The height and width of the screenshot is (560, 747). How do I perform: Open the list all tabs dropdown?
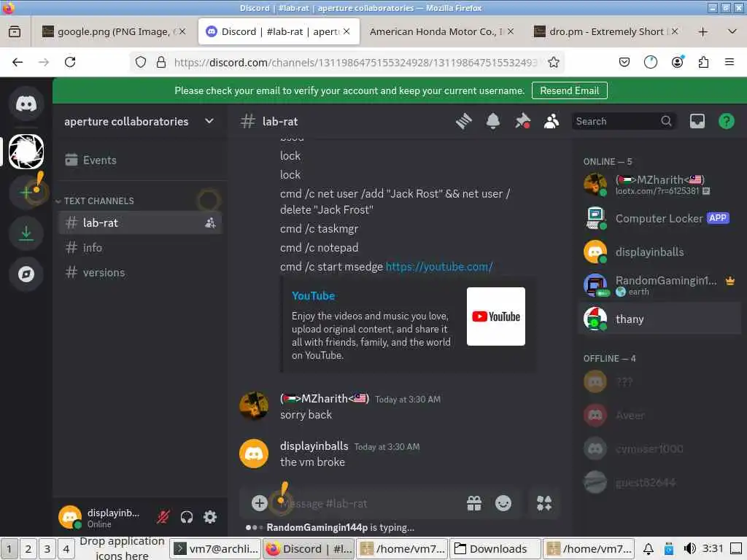(x=732, y=32)
